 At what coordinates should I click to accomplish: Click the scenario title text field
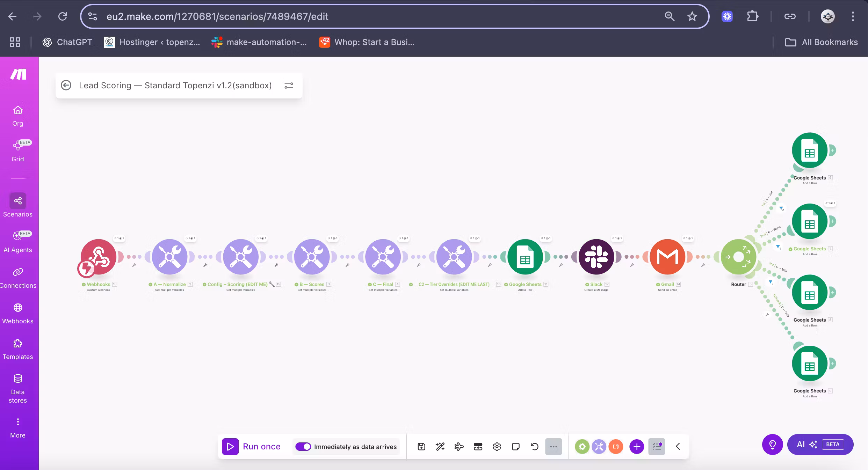coord(175,86)
